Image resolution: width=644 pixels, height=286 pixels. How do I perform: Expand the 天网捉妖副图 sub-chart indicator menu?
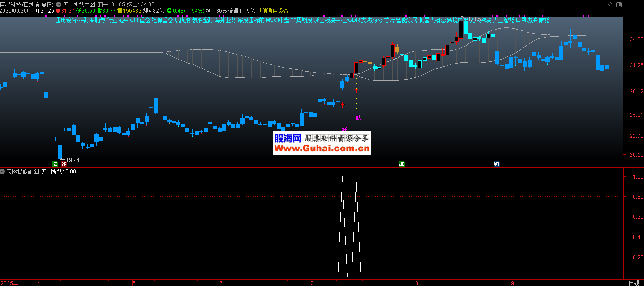3,171
